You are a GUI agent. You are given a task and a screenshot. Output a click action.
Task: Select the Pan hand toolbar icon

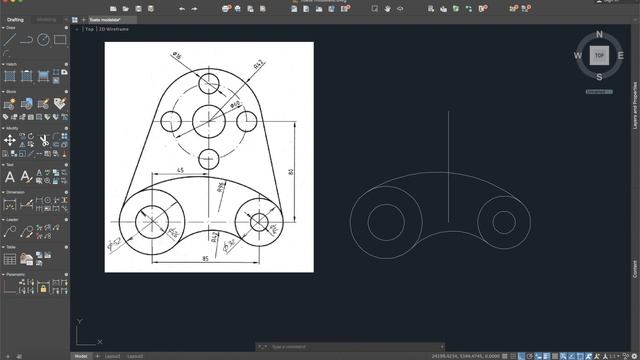pos(387,9)
